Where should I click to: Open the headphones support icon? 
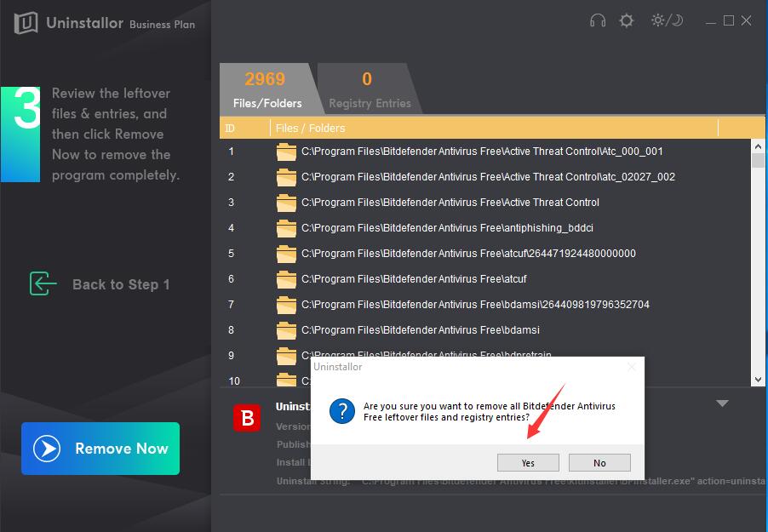pyautogui.click(x=598, y=20)
